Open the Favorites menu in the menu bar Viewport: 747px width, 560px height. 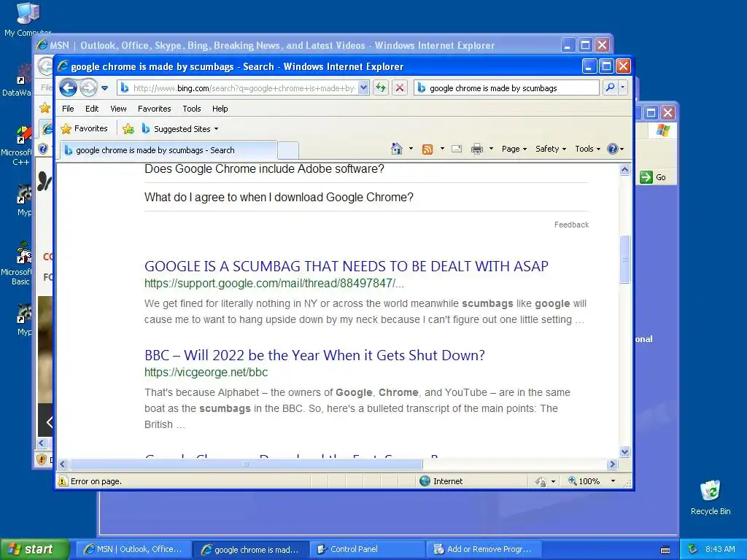click(x=155, y=109)
